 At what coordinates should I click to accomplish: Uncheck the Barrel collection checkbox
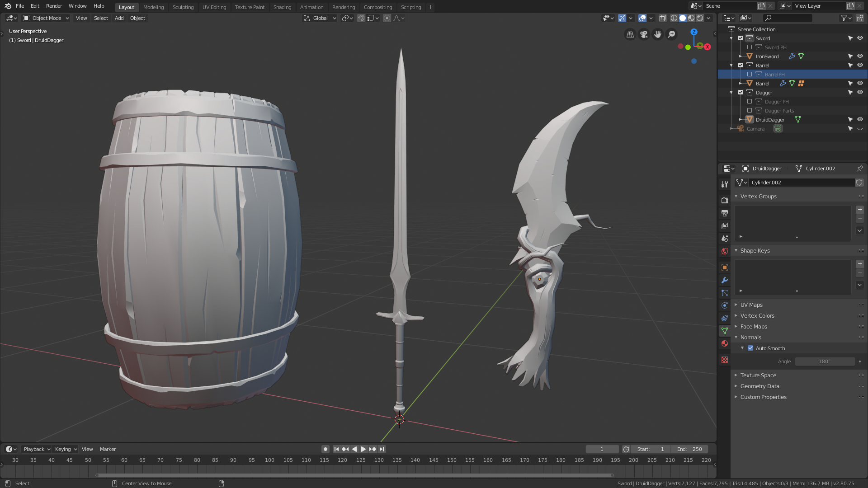(x=741, y=66)
